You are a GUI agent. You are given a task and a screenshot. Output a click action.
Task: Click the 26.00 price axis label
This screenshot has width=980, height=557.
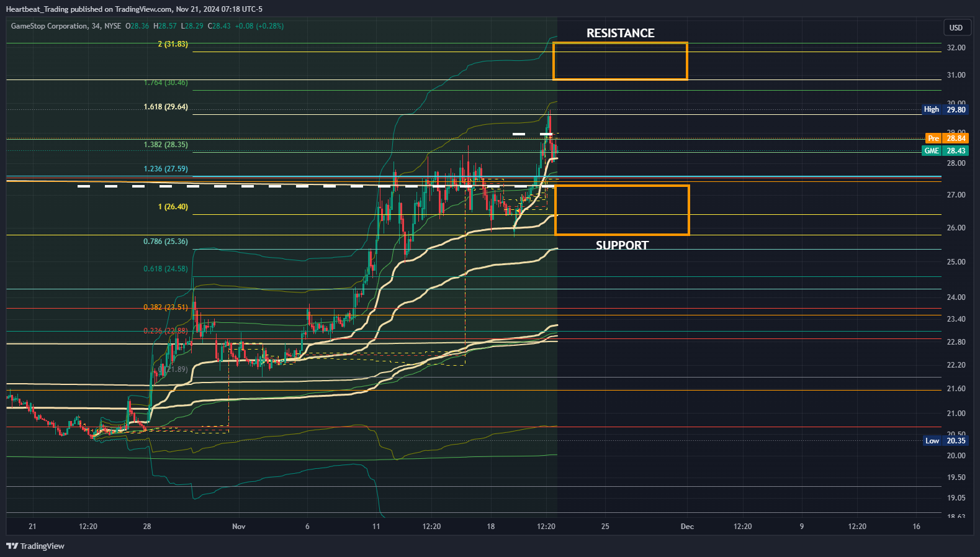click(956, 228)
